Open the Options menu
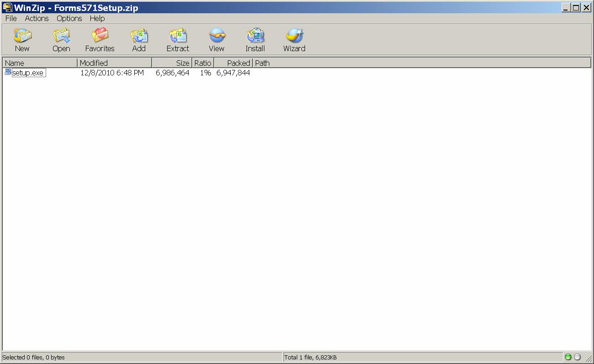This screenshot has width=594, height=364. tap(69, 18)
